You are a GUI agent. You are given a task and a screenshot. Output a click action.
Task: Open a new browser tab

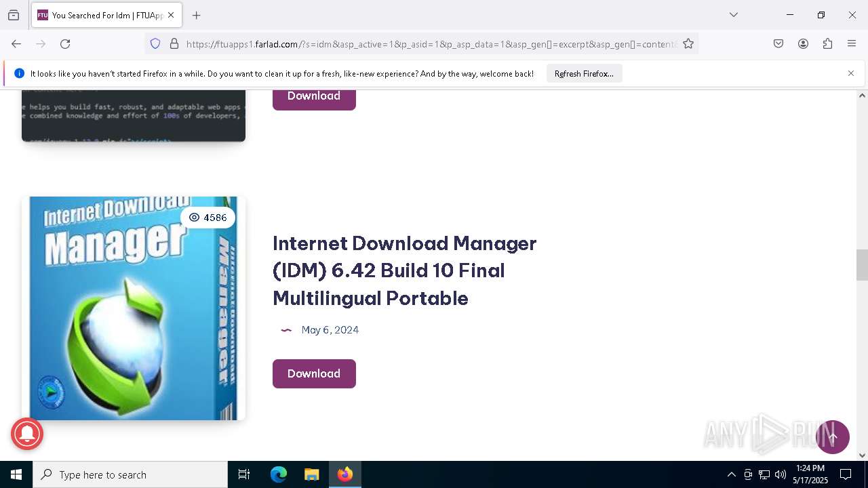(x=197, y=15)
